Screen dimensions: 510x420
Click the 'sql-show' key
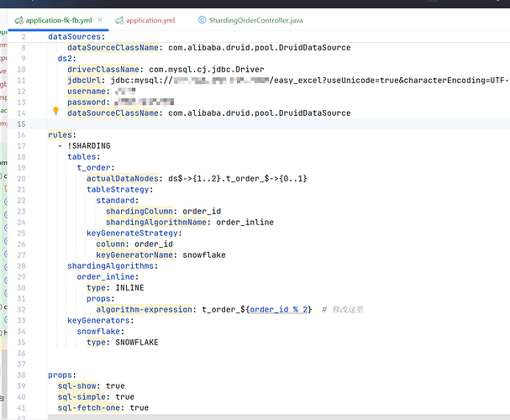76,386
